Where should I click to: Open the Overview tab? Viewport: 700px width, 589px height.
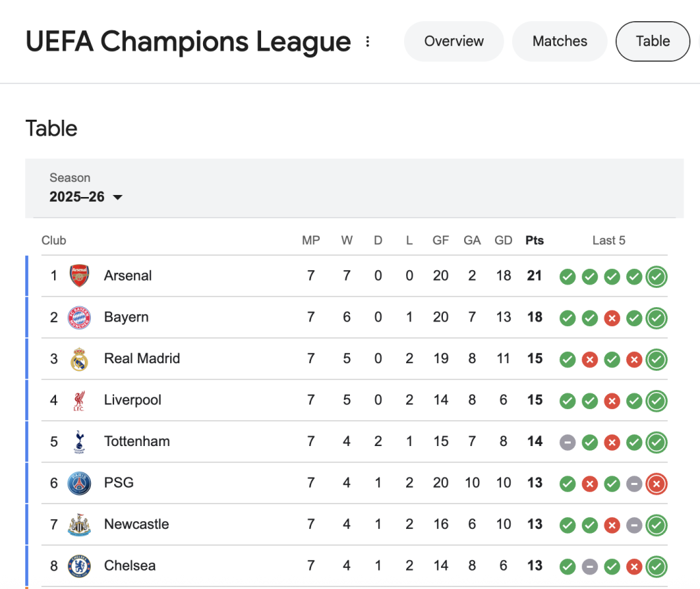click(x=453, y=41)
